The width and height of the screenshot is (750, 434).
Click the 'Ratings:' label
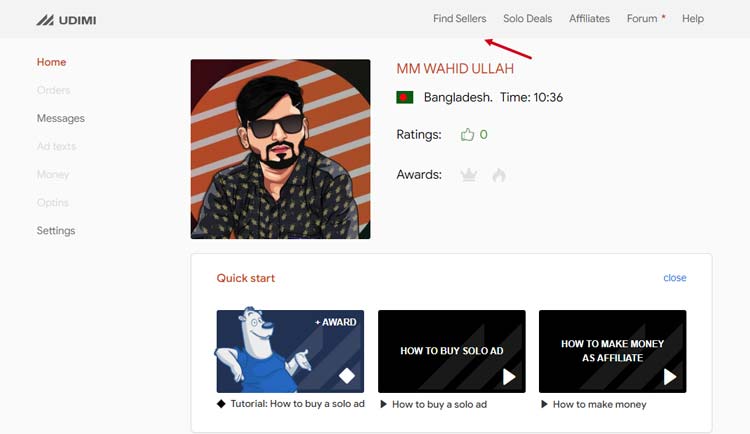point(419,134)
